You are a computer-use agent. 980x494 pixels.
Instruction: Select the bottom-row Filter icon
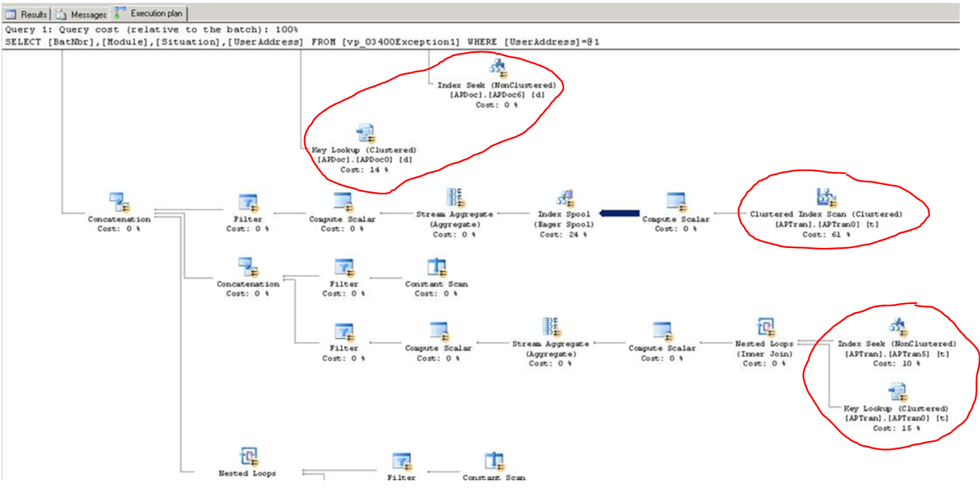pyautogui.click(x=401, y=461)
